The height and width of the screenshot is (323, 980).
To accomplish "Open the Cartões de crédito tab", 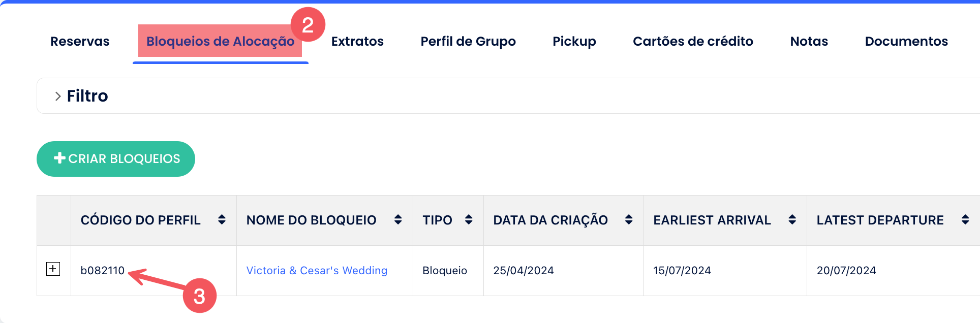I will coord(693,42).
